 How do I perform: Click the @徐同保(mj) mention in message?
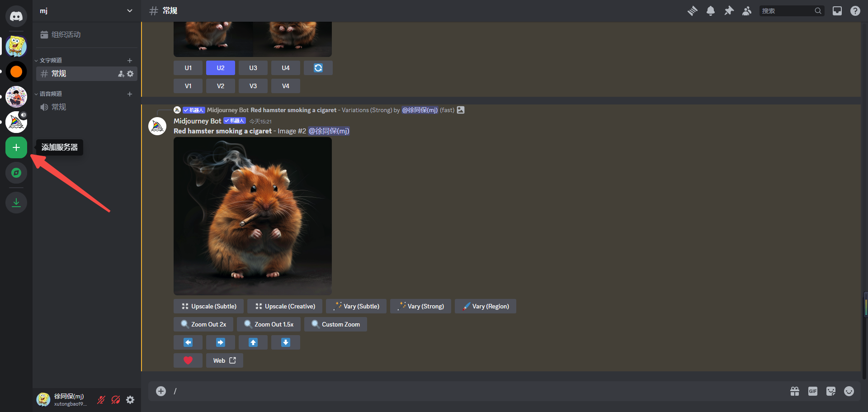[x=329, y=131]
